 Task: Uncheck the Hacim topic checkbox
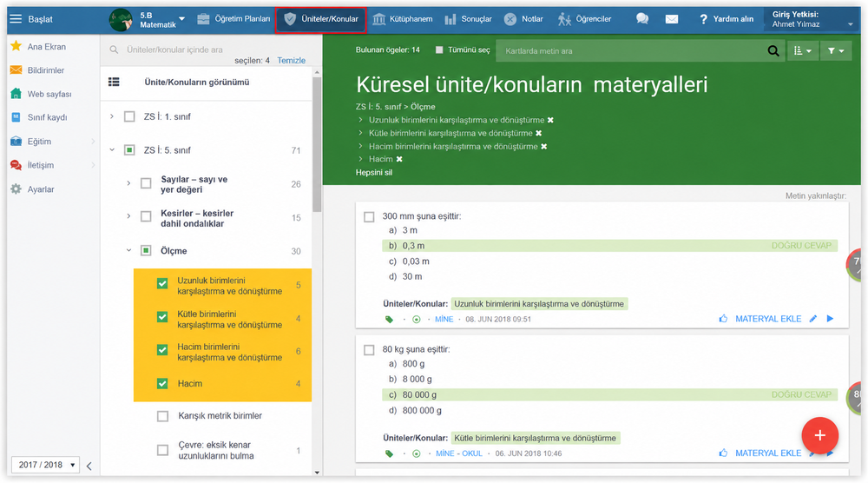tap(162, 383)
